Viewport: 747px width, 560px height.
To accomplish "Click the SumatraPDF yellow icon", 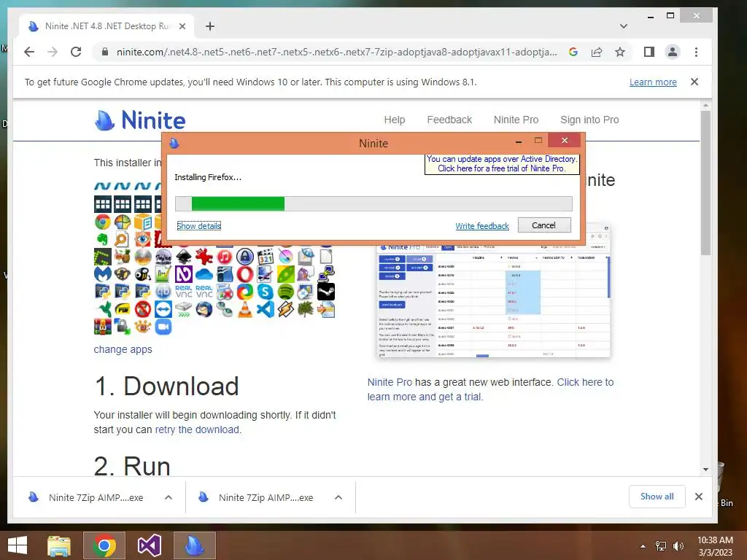I will pyautogui.click(x=123, y=309).
